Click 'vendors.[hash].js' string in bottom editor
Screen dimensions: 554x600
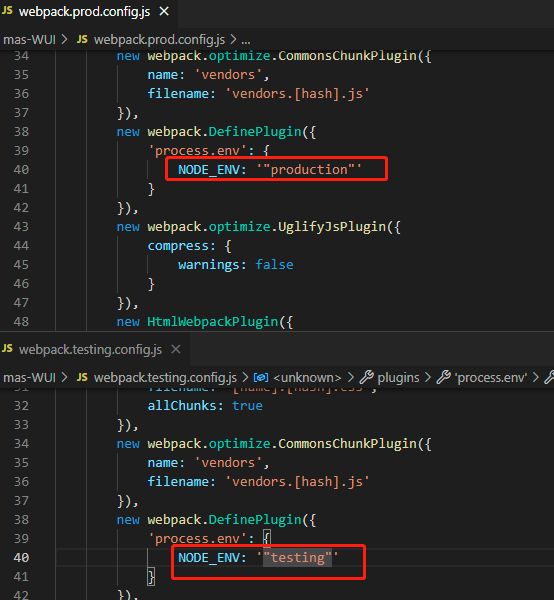(297, 482)
